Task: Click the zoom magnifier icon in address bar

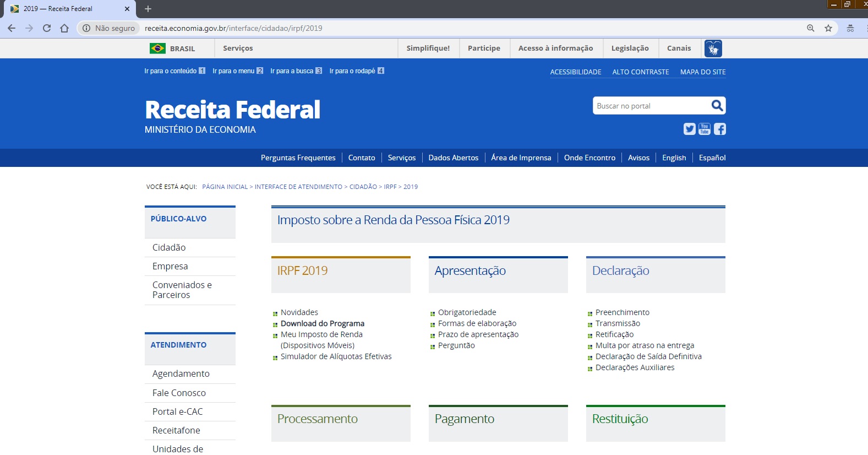Action: click(811, 28)
